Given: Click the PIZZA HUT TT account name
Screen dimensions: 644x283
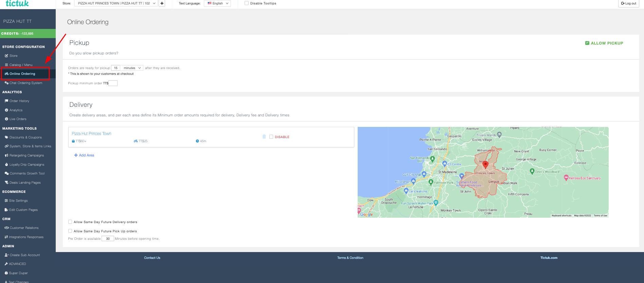Looking at the screenshot, I should click(x=17, y=21).
